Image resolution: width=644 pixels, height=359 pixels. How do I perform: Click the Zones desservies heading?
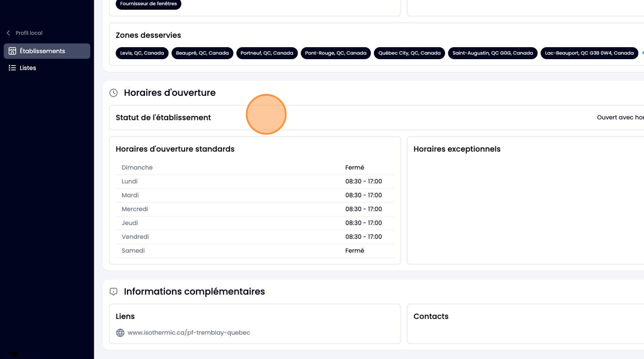(x=148, y=35)
